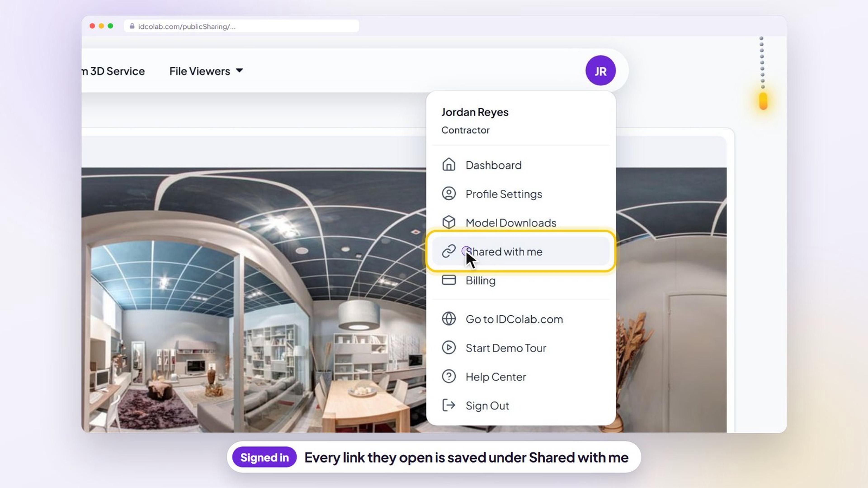Click the Help Center question icon
868x488 pixels.
(x=448, y=376)
